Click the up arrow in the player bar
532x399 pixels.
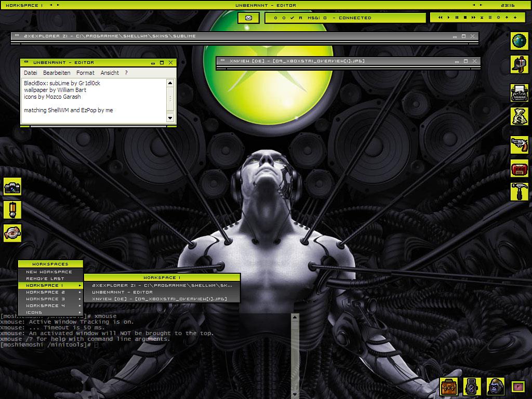pos(507,18)
